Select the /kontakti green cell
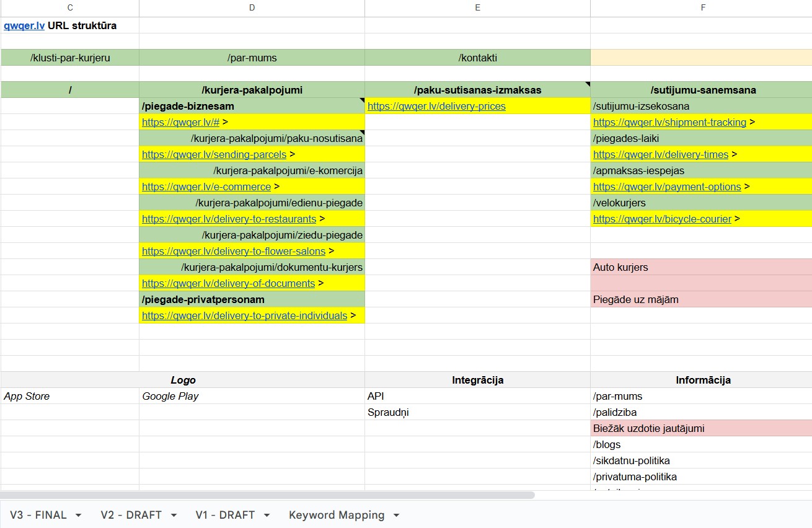Image resolution: width=812 pixels, height=528 pixels. tap(477, 58)
